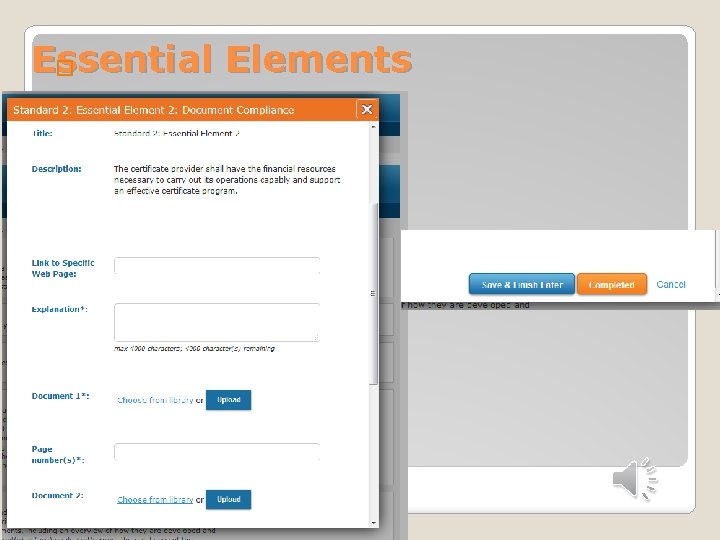Click the Description label text
The width and height of the screenshot is (720, 540).
pyautogui.click(x=56, y=169)
